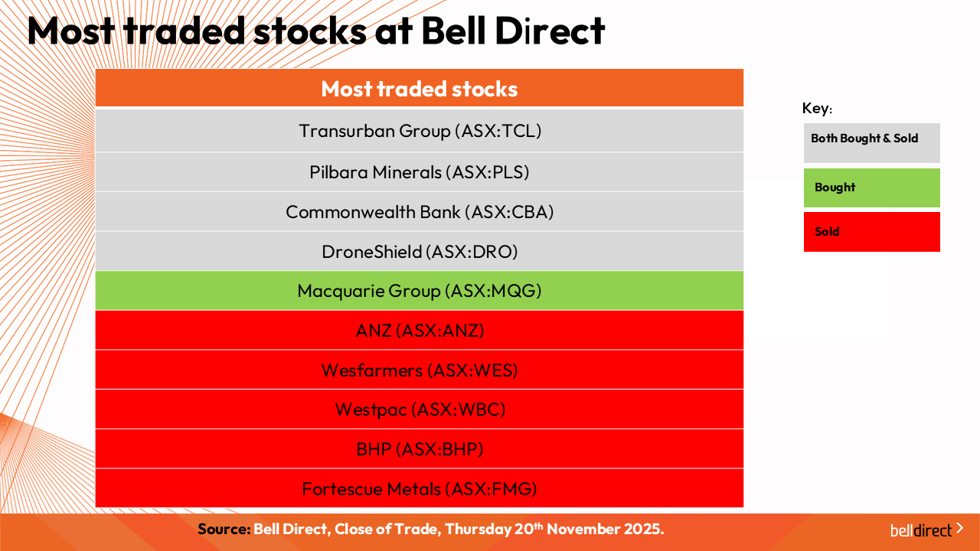The height and width of the screenshot is (551, 980).
Task: Choose the Wesfarmers (ASX:WES) row
Action: pyautogui.click(x=420, y=370)
